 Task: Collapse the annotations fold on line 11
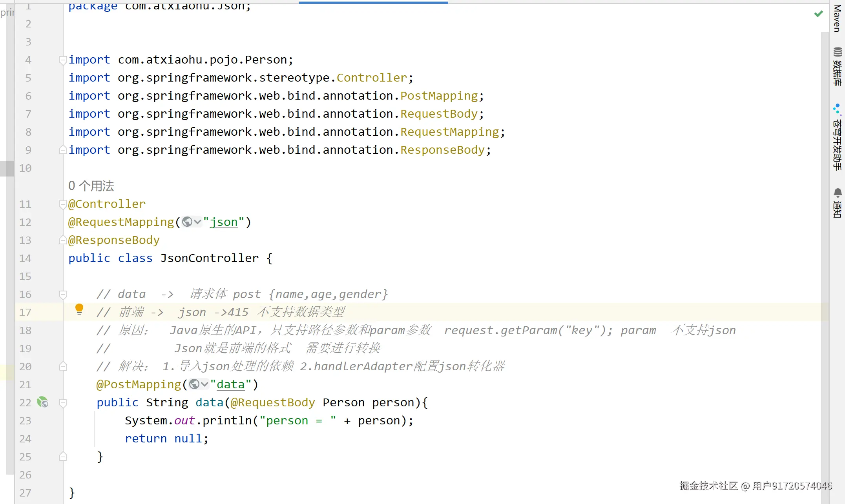[x=63, y=204]
